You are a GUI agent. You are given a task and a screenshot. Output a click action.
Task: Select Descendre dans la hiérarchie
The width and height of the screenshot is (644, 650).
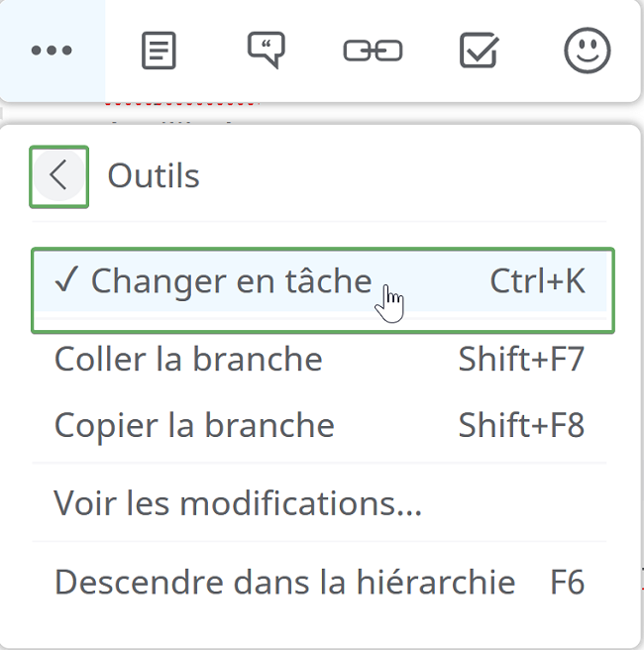pos(319,582)
